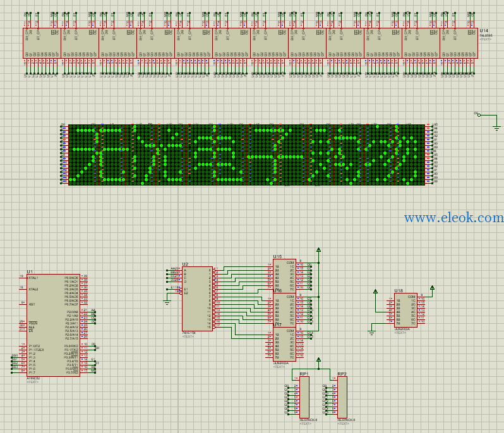Select the power terminal above U15
Image resolution: width=504 pixels, height=433 pixels.
tap(318, 250)
